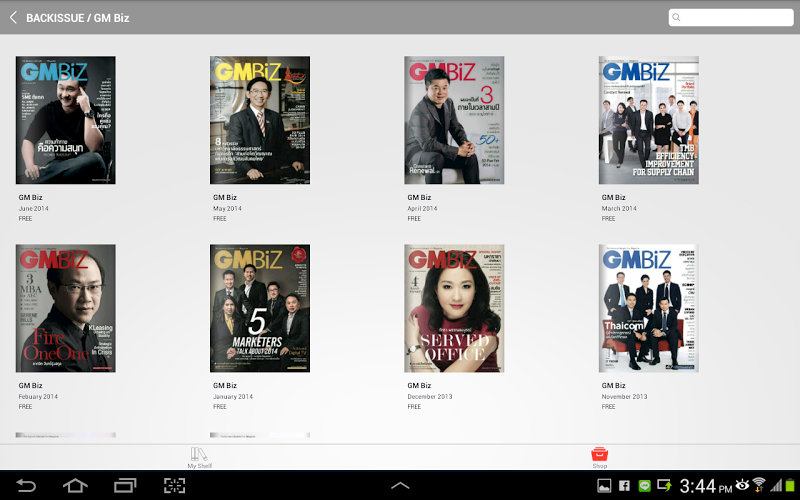Image resolution: width=800 pixels, height=500 pixels.
Task: View November 2013 Thaicom cover
Action: tap(648, 308)
